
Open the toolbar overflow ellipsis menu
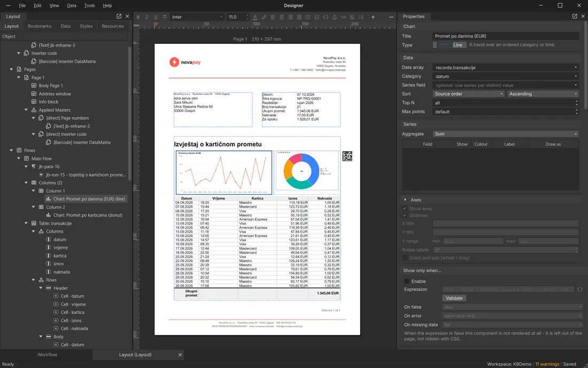coord(391,17)
